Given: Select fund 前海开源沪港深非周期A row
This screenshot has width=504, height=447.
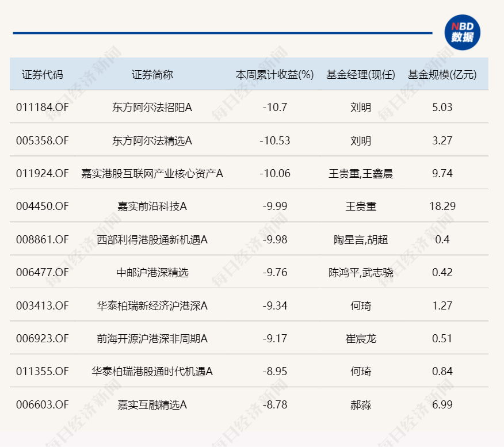Looking at the screenshot, I should (152, 339).
